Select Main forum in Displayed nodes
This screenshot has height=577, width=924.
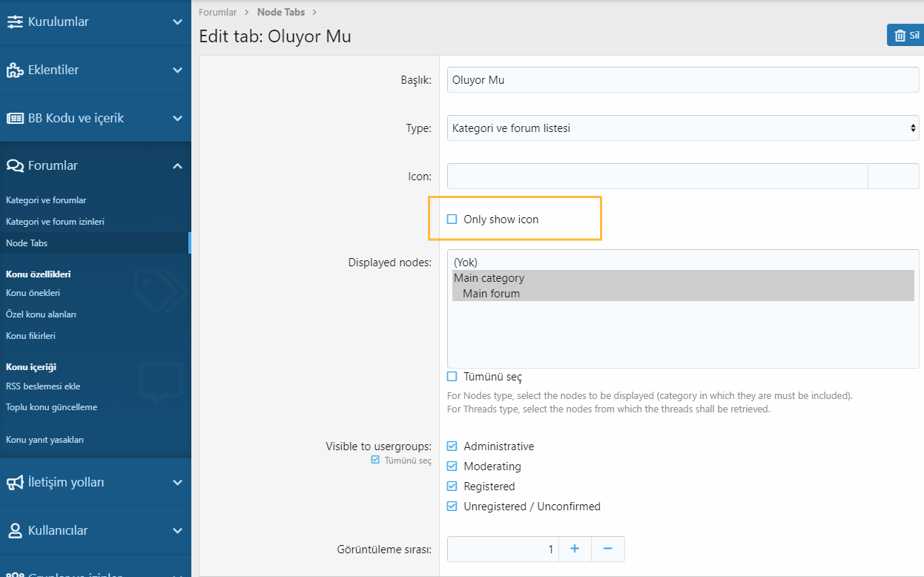click(x=683, y=294)
